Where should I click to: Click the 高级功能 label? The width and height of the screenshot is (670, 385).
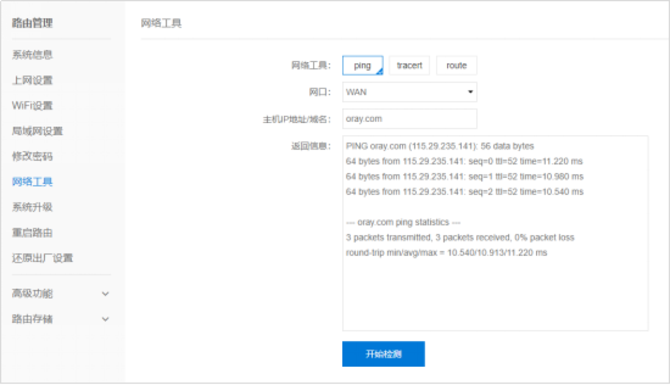(32, 294)
